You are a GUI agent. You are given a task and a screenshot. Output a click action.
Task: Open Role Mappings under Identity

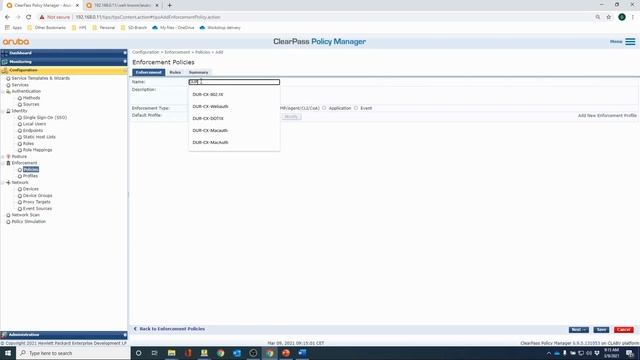pos(37,150)
